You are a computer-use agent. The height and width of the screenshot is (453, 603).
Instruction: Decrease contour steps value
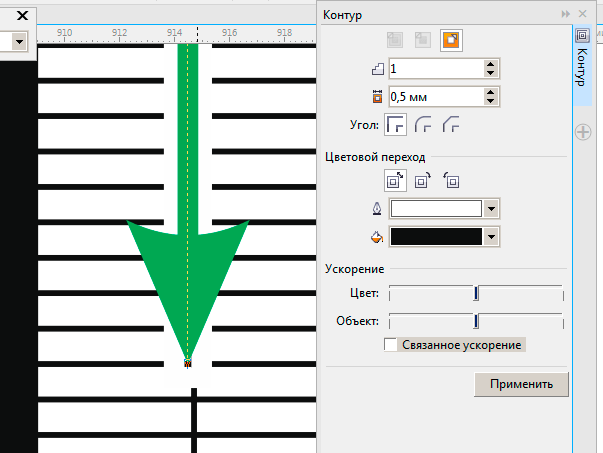click(x=490, y=73)
